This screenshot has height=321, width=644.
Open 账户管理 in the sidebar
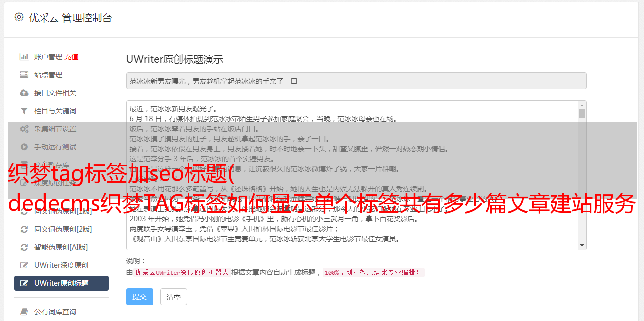(x=48, y=57)
